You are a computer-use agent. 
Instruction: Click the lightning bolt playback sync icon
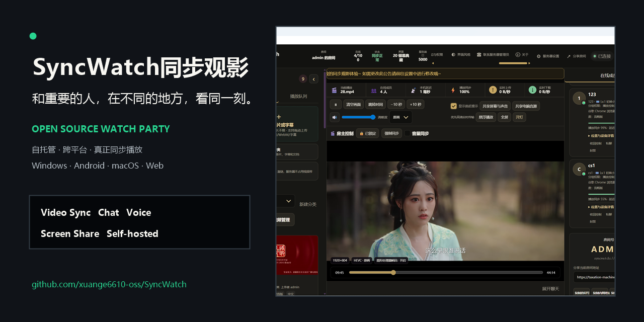[453, 91]
